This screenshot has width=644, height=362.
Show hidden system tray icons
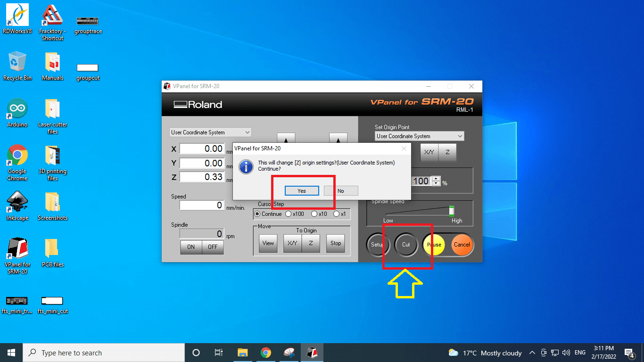[532, 353]
